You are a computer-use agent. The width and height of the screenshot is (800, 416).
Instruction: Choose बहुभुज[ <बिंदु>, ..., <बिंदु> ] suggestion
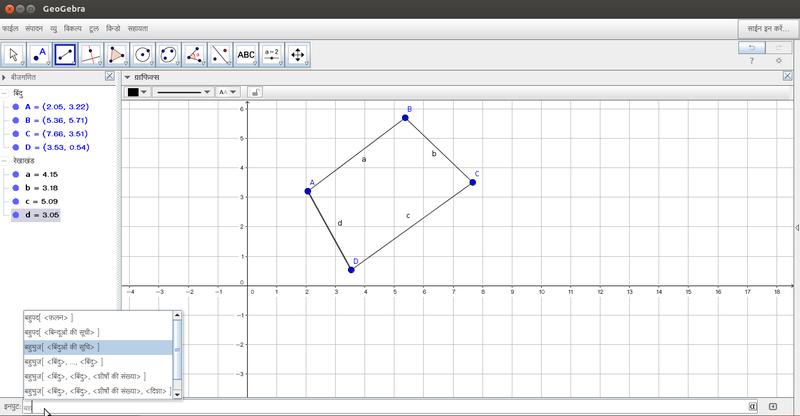[98, 362]
